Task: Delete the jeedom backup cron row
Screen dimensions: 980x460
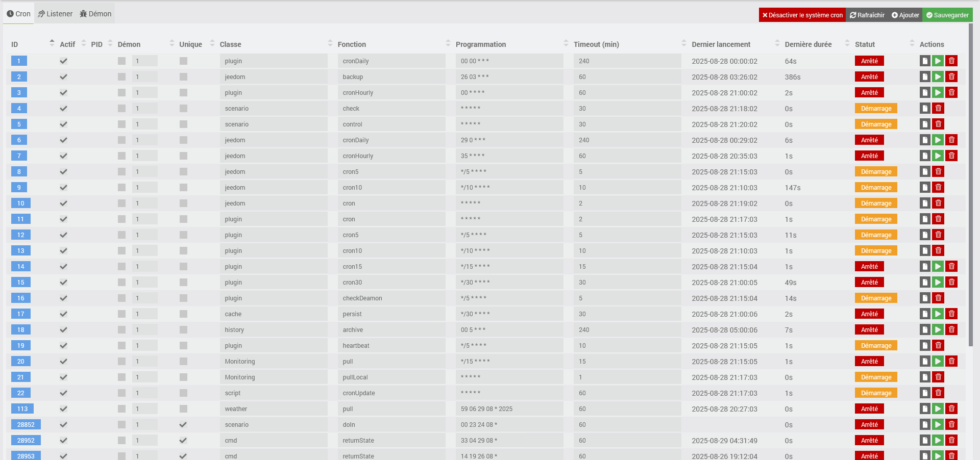Action: (951, 77)
